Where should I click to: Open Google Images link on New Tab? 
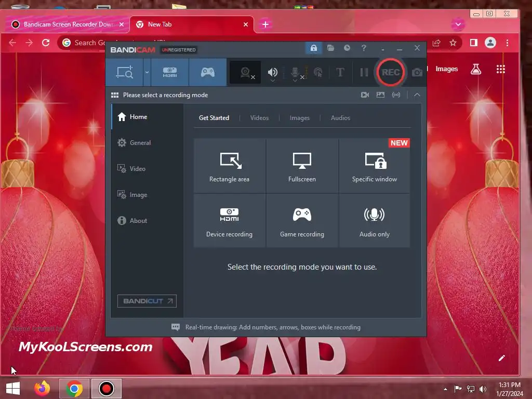[x=446, y=69]
